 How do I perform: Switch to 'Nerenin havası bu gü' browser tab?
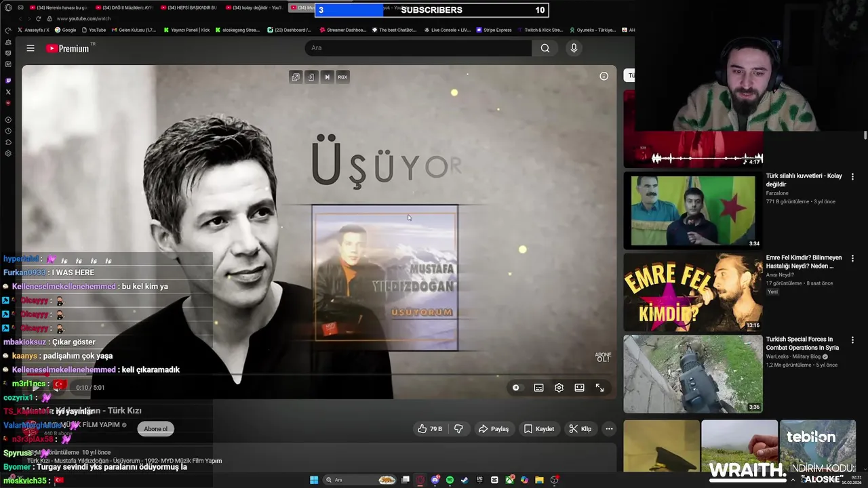pos(58,7)
